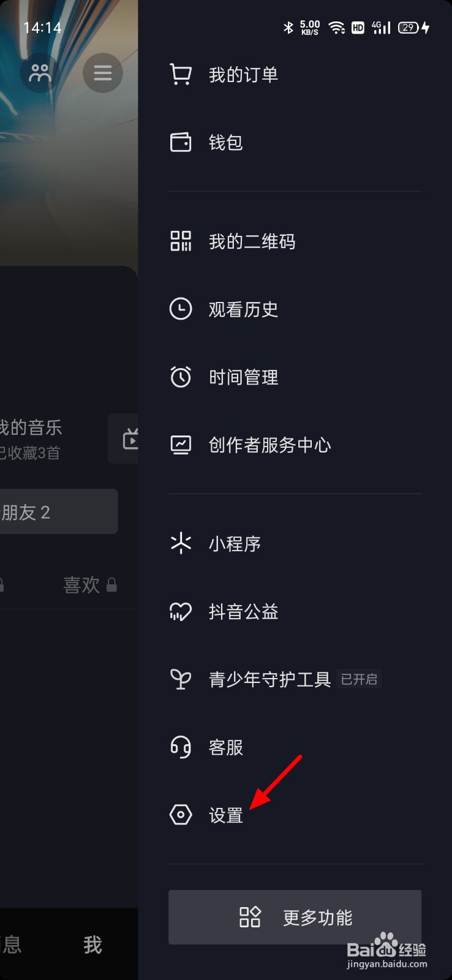
Task: Tap the battery indicator in the status bar
Action: (x=408, y=27)
